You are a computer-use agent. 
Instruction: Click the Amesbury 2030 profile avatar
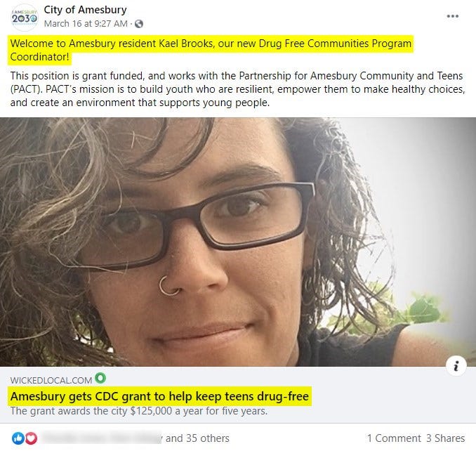tap(25, 18)
